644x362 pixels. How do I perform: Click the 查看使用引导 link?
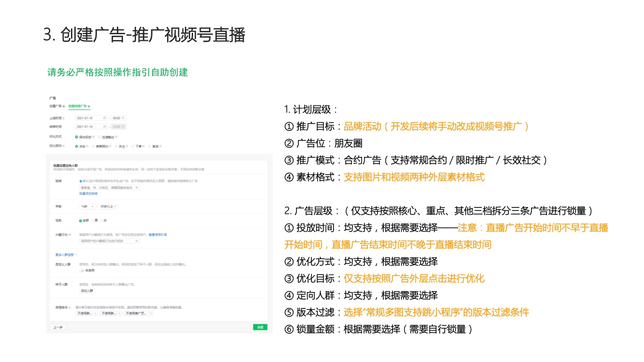(157, 235)
